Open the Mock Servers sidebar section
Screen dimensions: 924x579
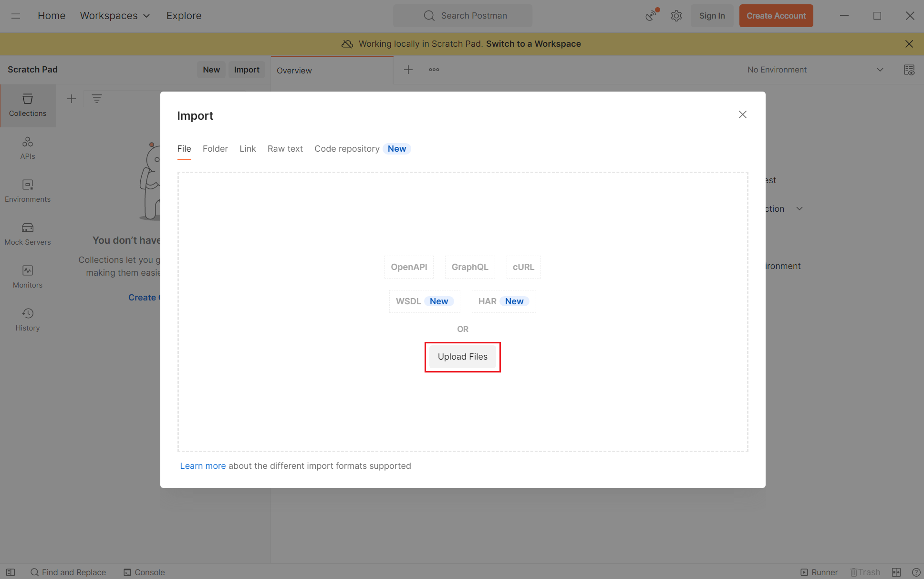click(x=28, y=234)
